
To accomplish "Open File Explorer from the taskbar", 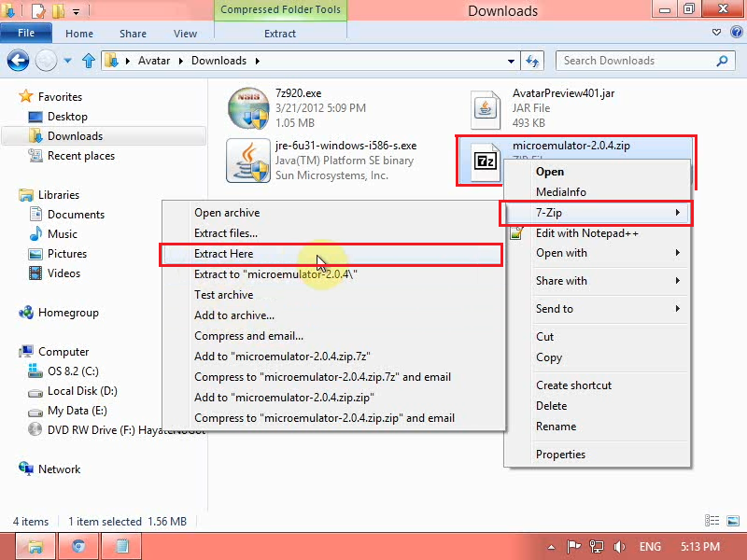I will [x=35, y=546].
